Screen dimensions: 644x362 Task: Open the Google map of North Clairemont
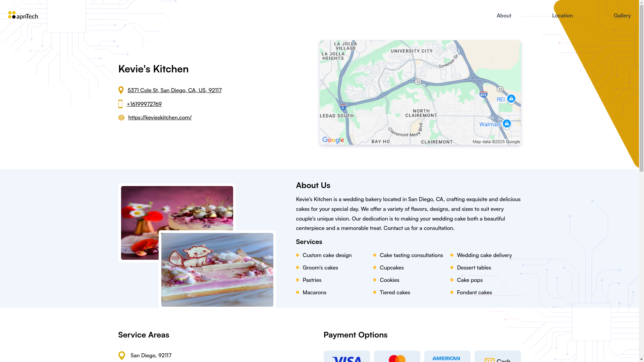point(420,93)
